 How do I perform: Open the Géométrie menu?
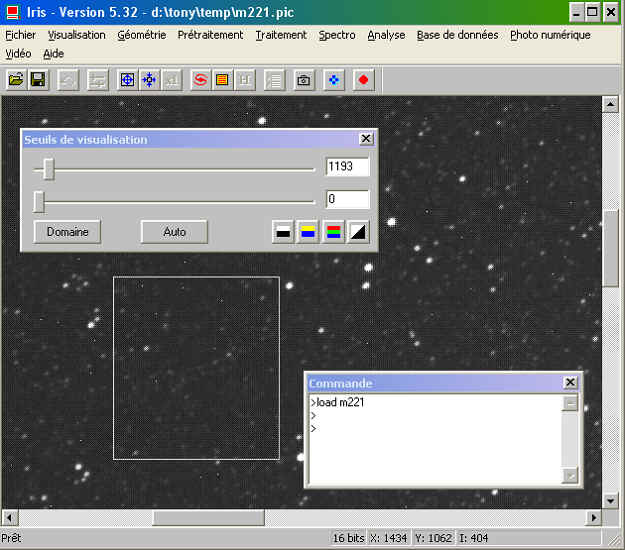(x=142, y=35)
